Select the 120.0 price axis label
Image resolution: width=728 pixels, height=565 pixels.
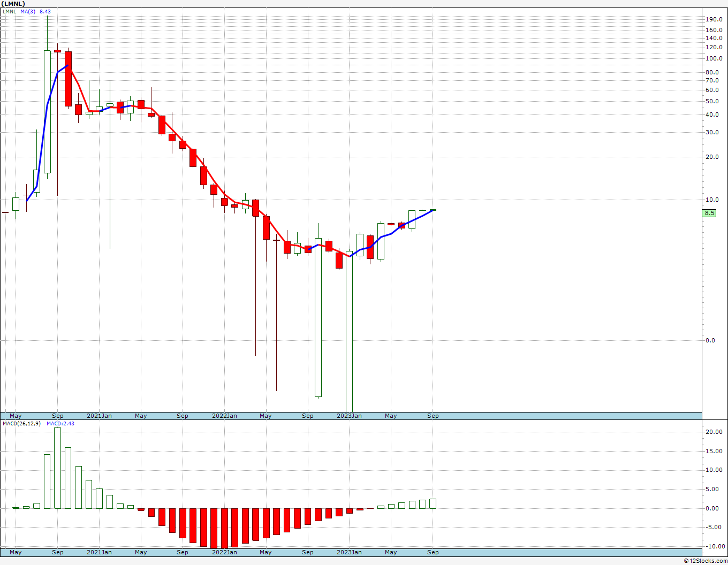714,48
